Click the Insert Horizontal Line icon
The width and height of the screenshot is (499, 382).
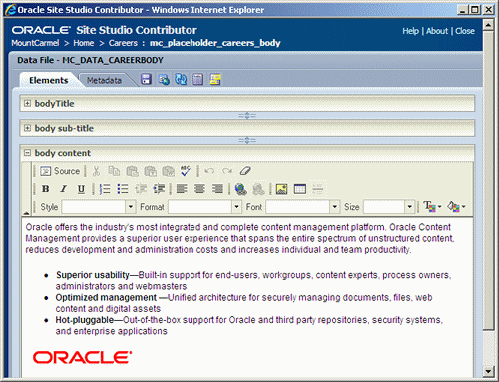(318, 189)
